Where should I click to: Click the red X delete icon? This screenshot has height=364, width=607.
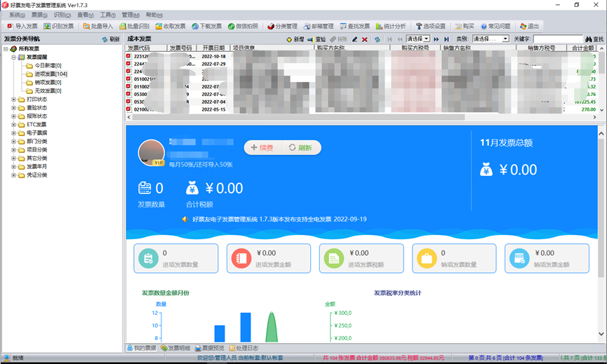pos(365,39)
